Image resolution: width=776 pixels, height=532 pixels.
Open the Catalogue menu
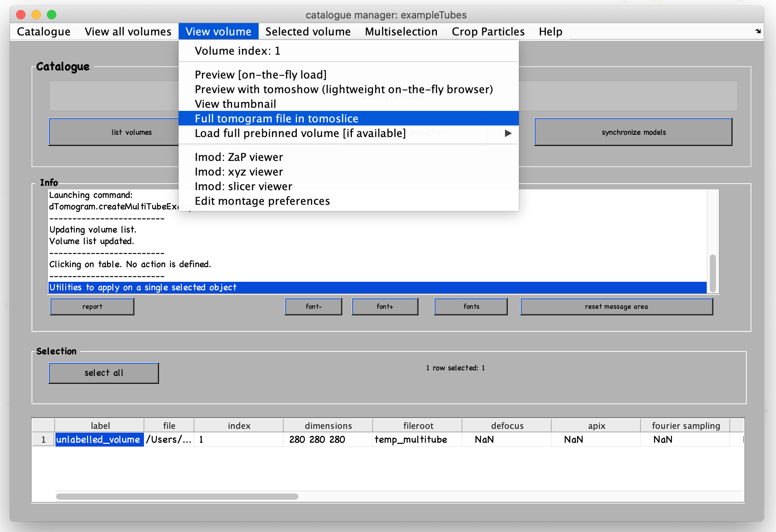[43, 32]
